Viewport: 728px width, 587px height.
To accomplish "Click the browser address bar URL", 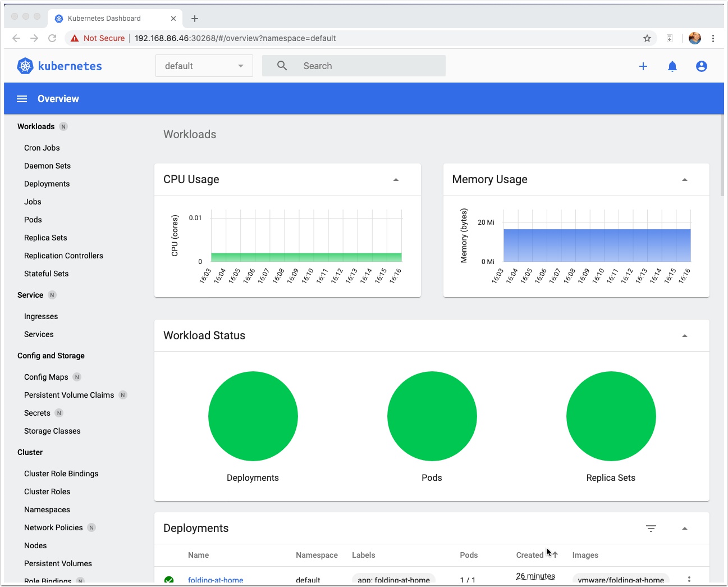I will (x=235, y=38).
